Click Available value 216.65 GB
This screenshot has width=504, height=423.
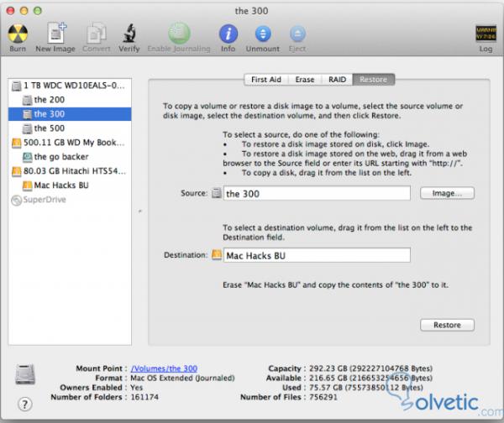(370, 378)
